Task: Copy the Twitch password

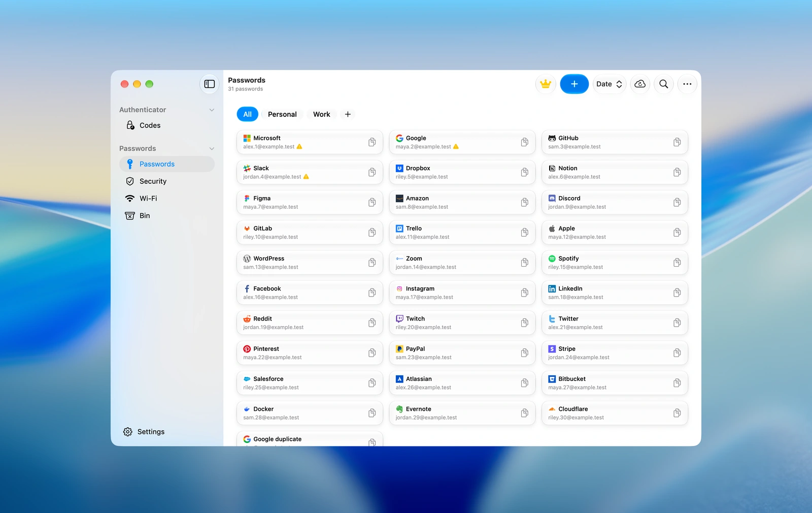Action: pyautogui.click(x=525, y=323)
